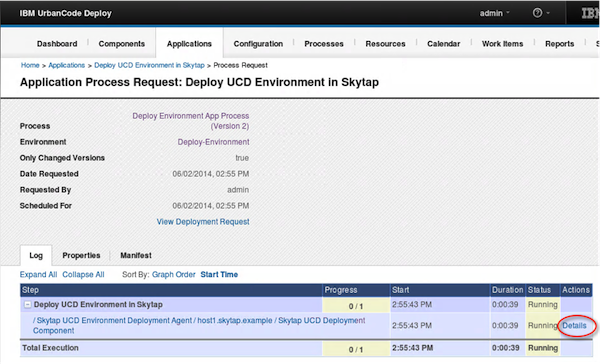The image size is (600, 364).
Task: Open Skytap UCD Deployment Component step link
Action: [199, 325]
